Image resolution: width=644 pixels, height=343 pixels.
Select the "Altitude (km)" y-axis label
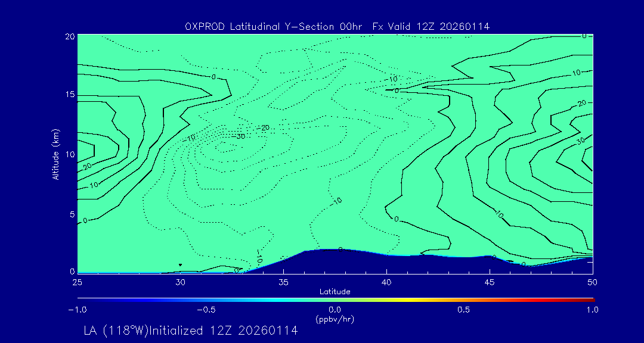click(55, 154)
